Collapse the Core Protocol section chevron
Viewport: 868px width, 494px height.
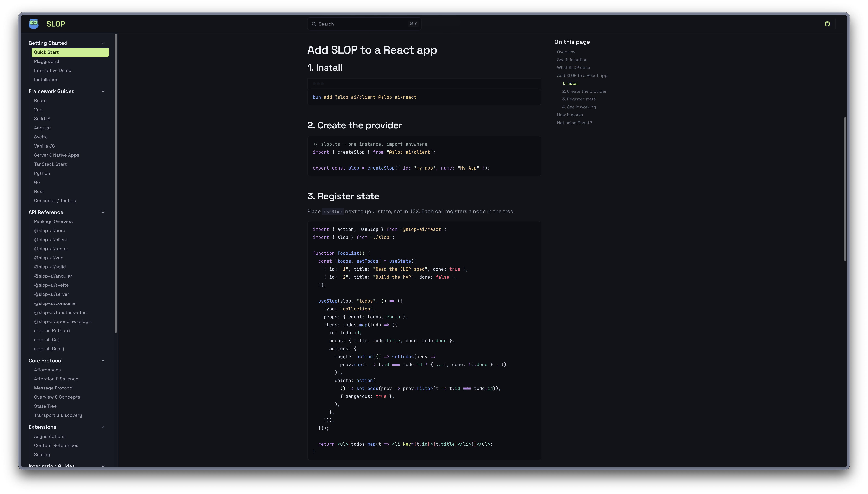(103, 361)
